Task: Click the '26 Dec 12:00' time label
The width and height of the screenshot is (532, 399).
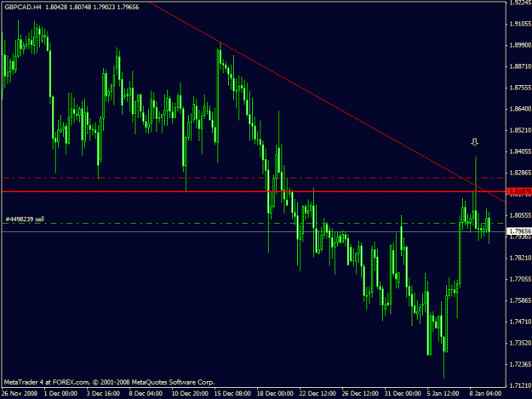Action: pyautogui.click(x=360, y=394)
